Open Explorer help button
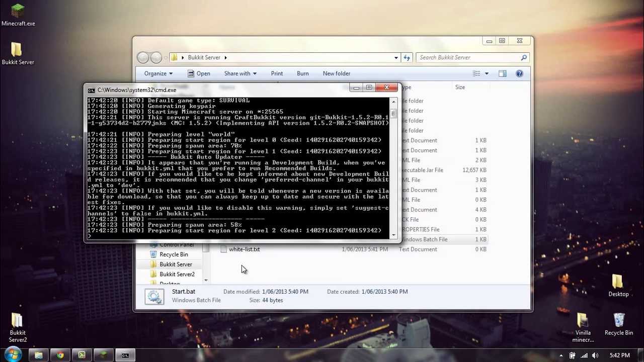Screen dimensions: 644x362 click(x=519, y=73)
